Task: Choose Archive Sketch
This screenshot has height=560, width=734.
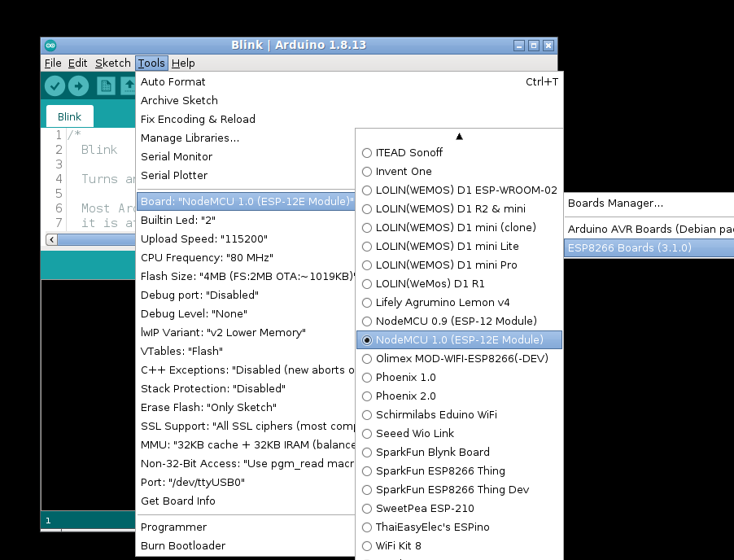Action: (x=350, y=101)
